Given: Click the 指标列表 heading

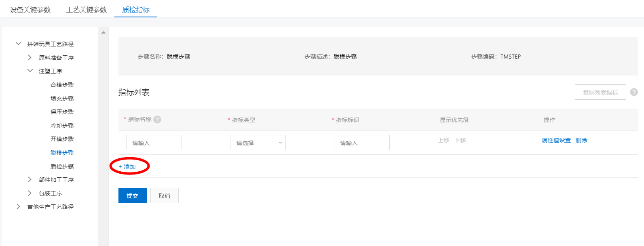Looking at the screenshot, I should click(134, 93).
